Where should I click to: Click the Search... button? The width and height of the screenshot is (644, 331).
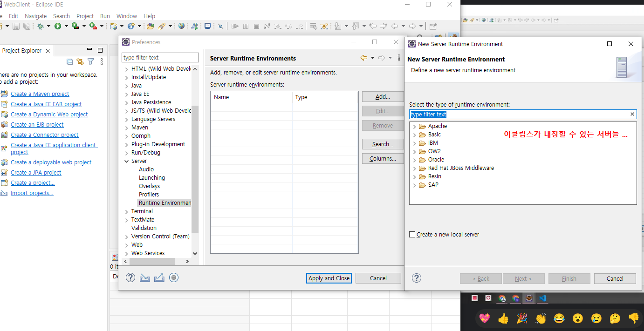383,144
